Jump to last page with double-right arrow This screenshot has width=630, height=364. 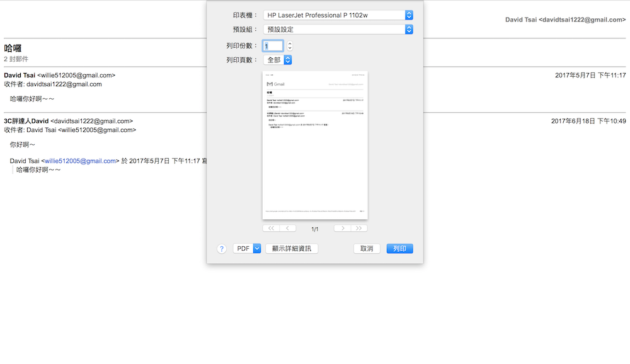click(359, 227)
